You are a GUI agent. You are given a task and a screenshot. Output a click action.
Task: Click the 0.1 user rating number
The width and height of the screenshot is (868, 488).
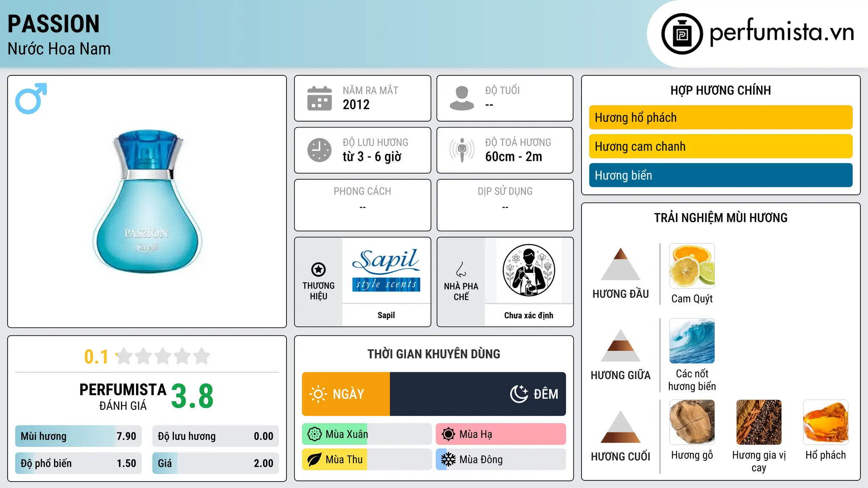tap(96, 357)
